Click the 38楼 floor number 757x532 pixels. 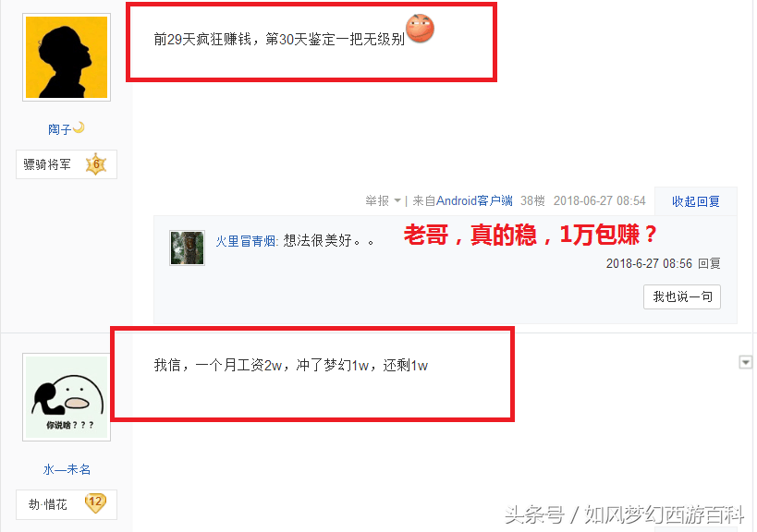[x=532, y=200]
